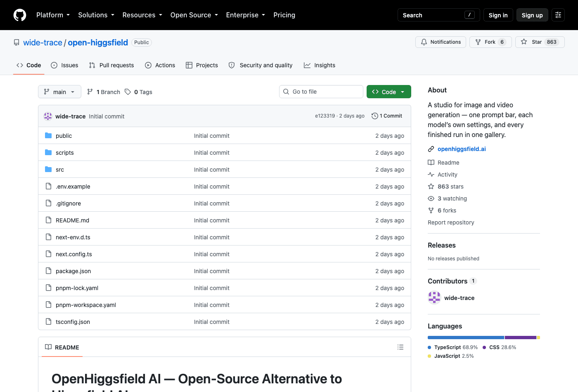The image size is (578, 392).
Task: Click the file icon beside .env.example
Action: [48, 186]
